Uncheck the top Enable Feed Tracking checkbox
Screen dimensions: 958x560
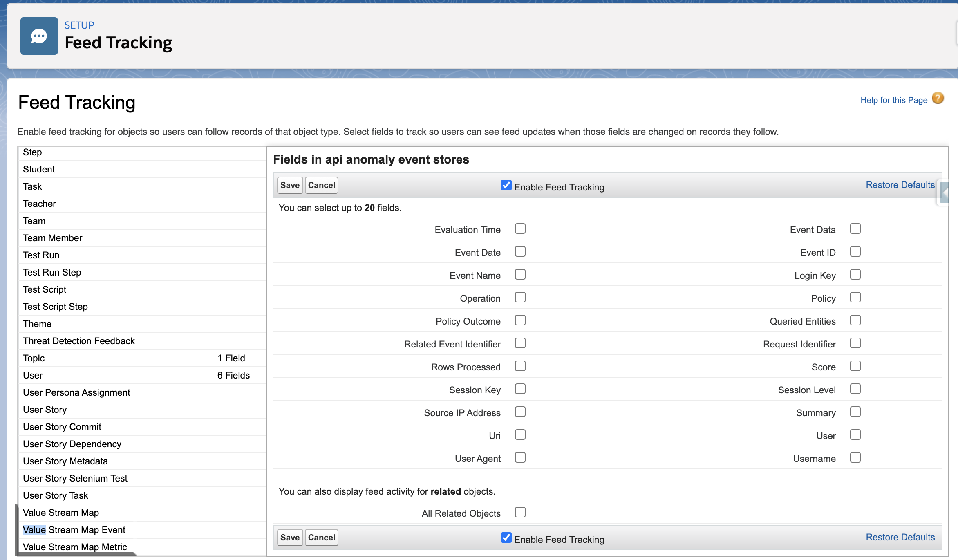click(x=506, y=185)
